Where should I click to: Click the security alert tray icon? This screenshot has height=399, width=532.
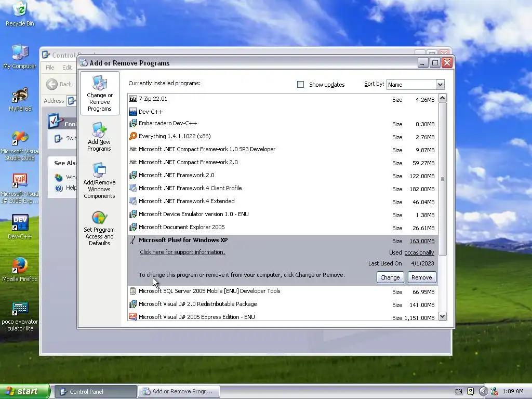494,392
